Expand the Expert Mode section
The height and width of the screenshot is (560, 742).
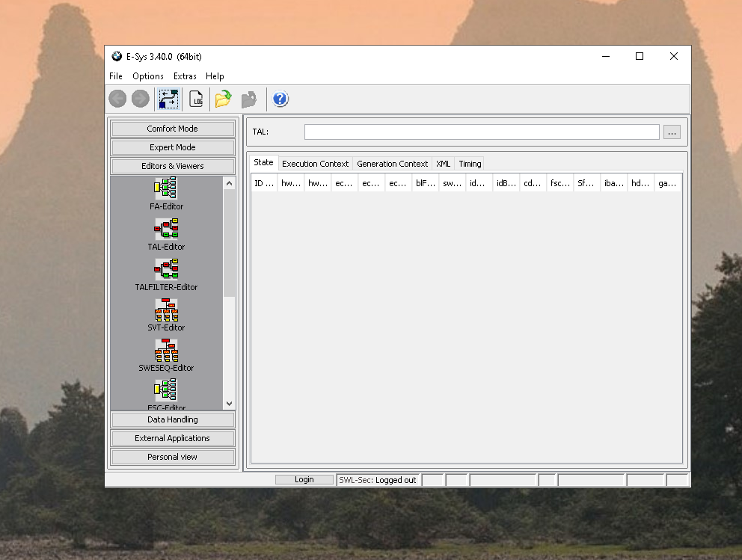click(x=172, y=147)
